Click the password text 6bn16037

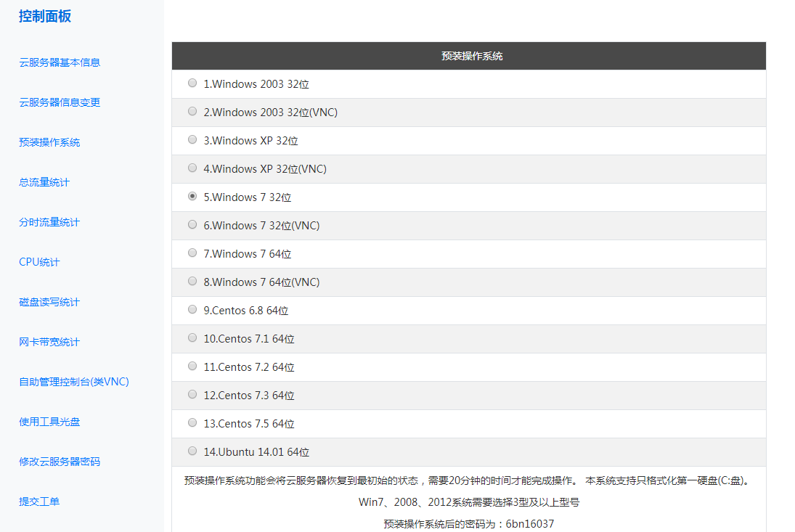(530, 524)
